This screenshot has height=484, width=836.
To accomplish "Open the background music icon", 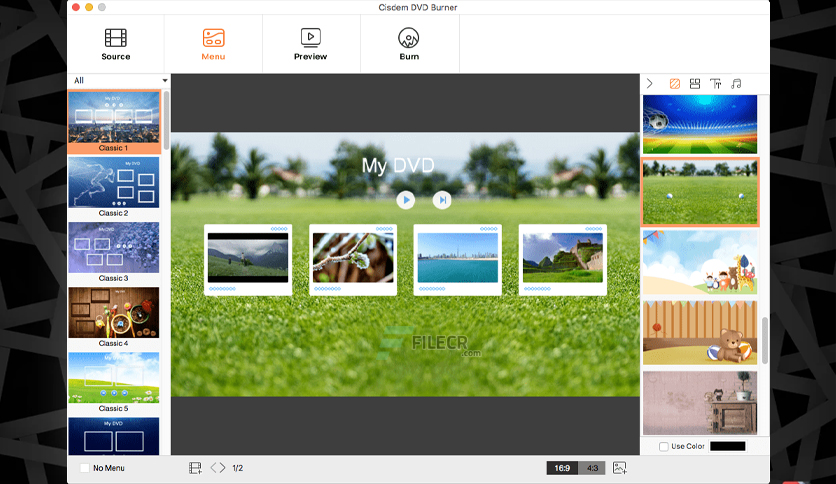I will [736, 84].
